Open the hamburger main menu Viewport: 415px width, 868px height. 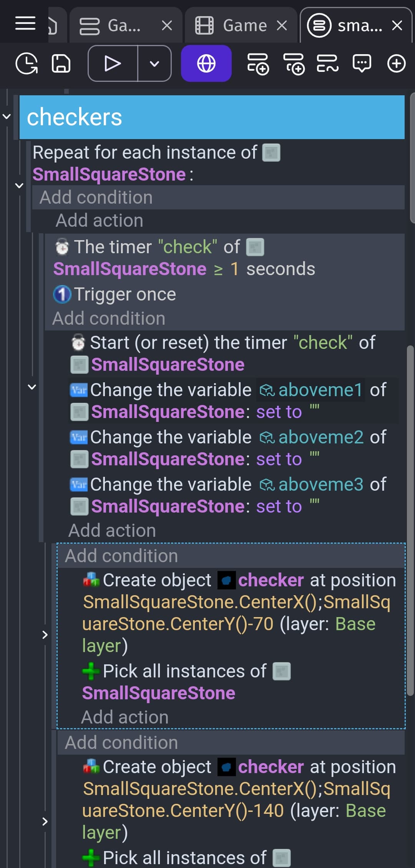coord(25,23)
